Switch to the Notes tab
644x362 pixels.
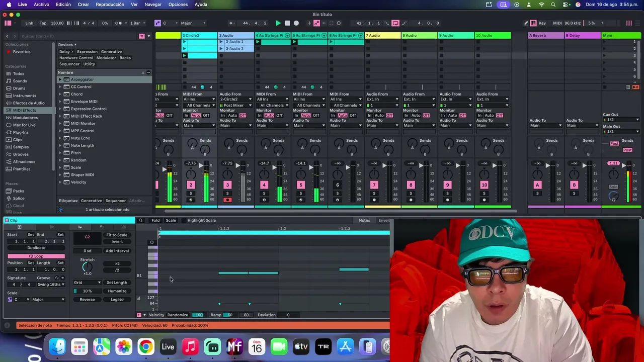pos(364,220)
